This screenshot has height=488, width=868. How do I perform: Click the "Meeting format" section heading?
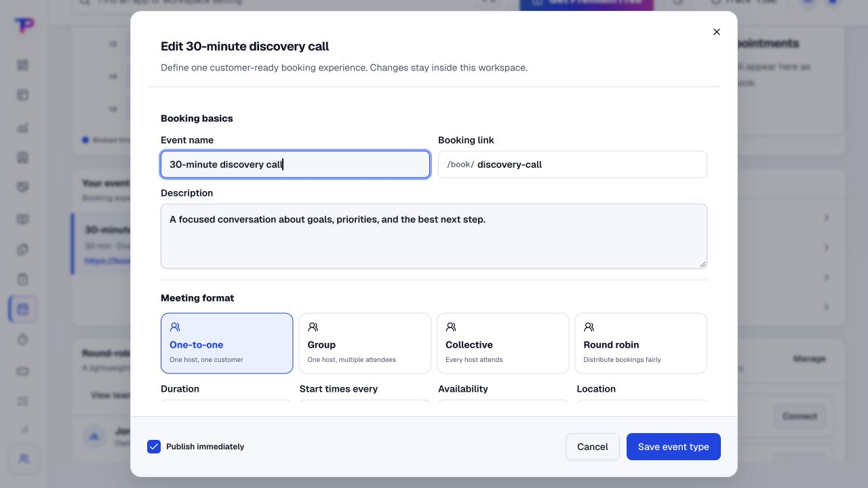[197, 298]
